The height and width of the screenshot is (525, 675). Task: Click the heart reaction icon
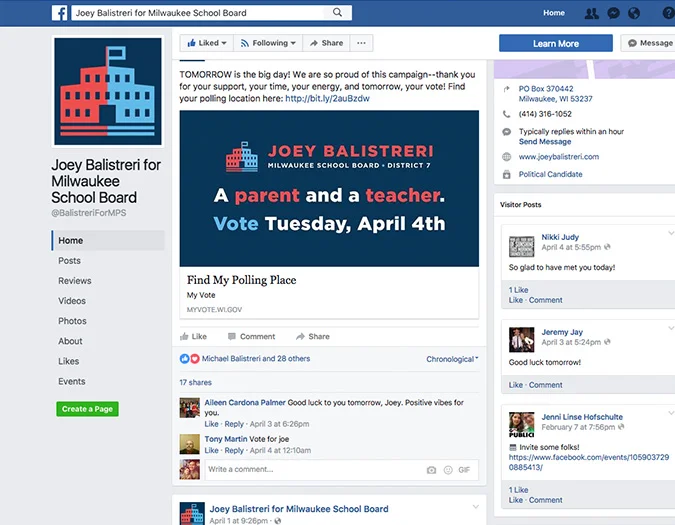(x=195, y=358)
